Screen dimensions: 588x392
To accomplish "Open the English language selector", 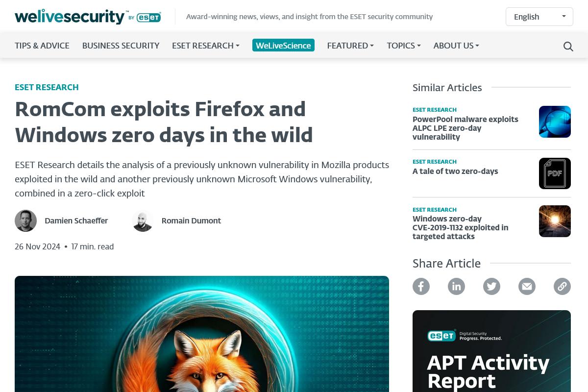I will tap(539, 16).
